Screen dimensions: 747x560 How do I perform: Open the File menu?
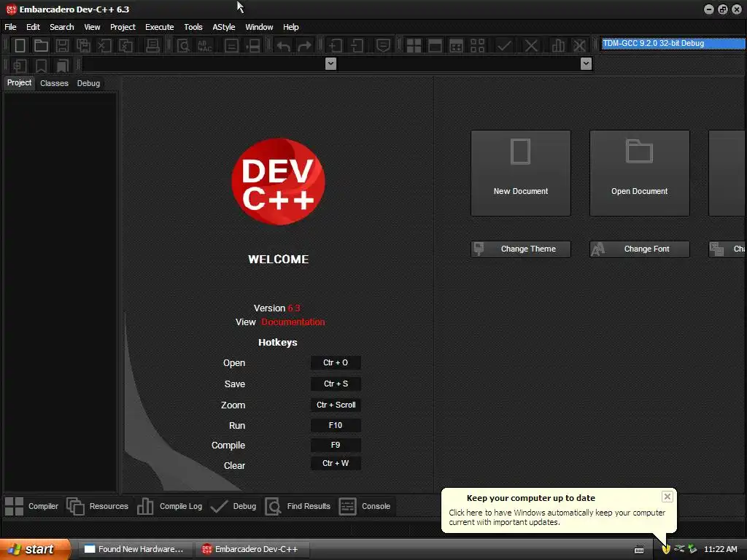tap(10, 27)
